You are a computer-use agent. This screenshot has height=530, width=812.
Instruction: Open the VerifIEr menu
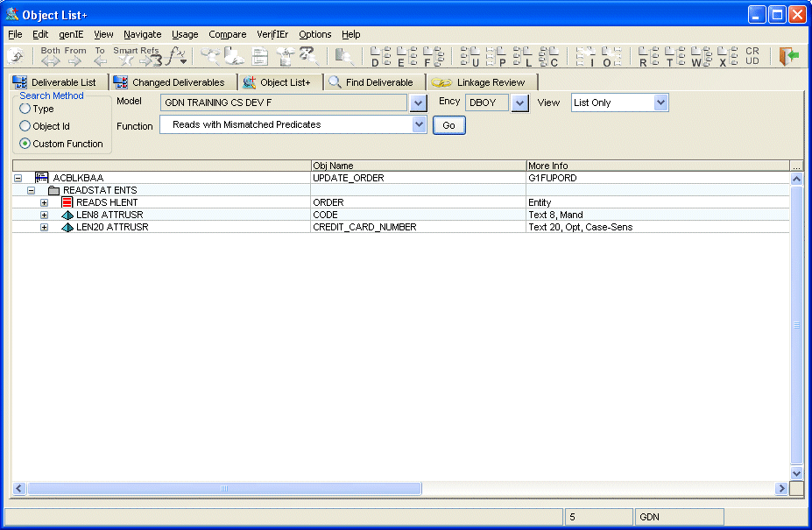coord(272,34)
